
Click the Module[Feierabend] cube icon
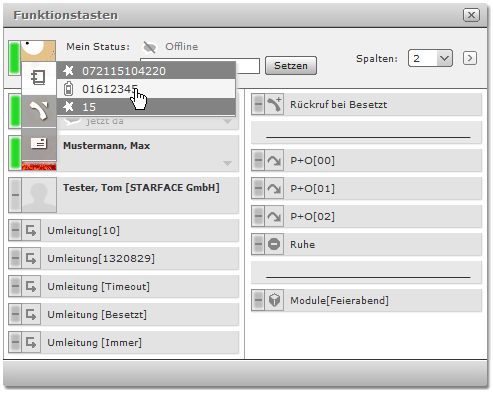point(274,300)
